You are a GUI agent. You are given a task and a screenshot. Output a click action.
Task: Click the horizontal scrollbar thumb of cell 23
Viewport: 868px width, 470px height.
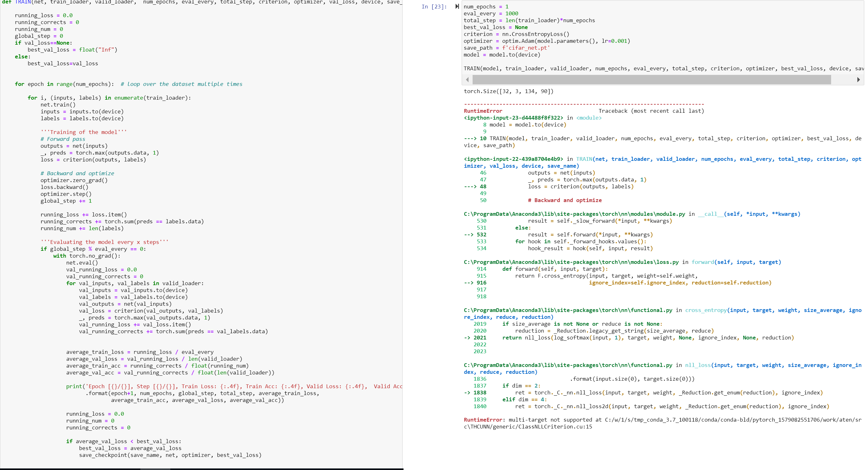click(x=651, y=80)
